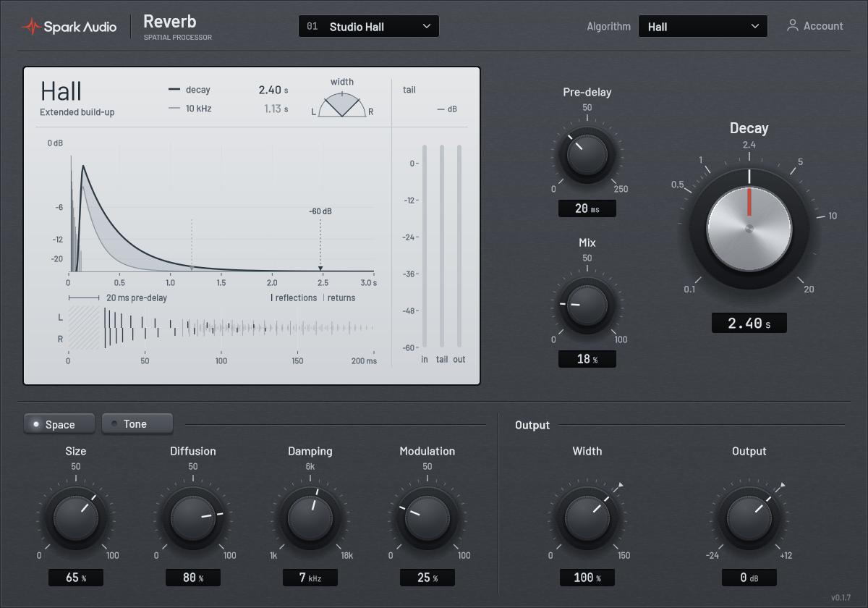The height and width of the screenshot is (608, 868).
Task: Click the default marker above the Output knob
Action: (x=783, y=486)
